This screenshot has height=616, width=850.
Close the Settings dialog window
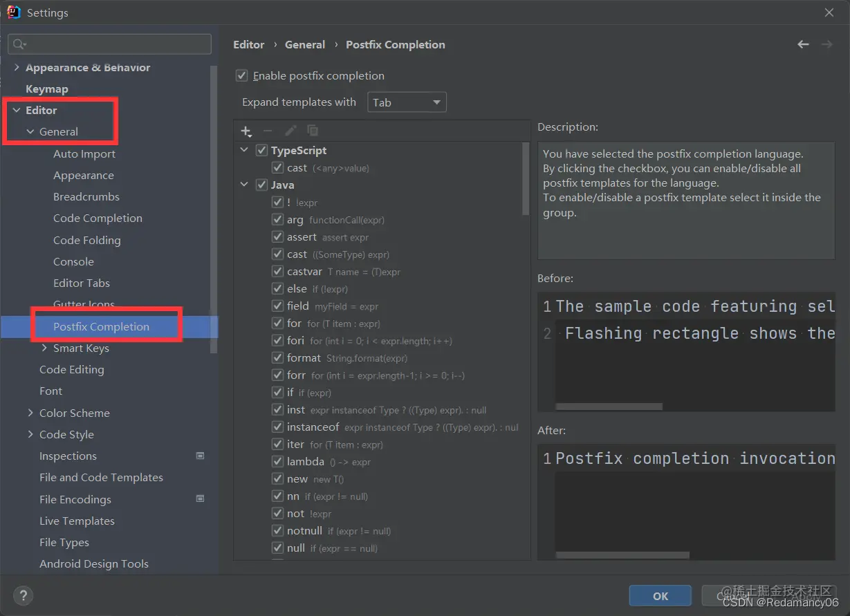tap(829, 12)
